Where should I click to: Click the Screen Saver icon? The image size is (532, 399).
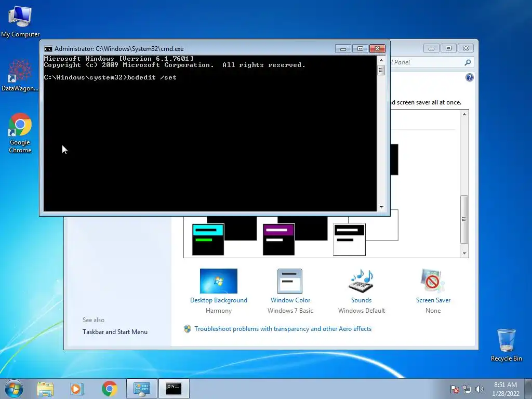[433, 281]
